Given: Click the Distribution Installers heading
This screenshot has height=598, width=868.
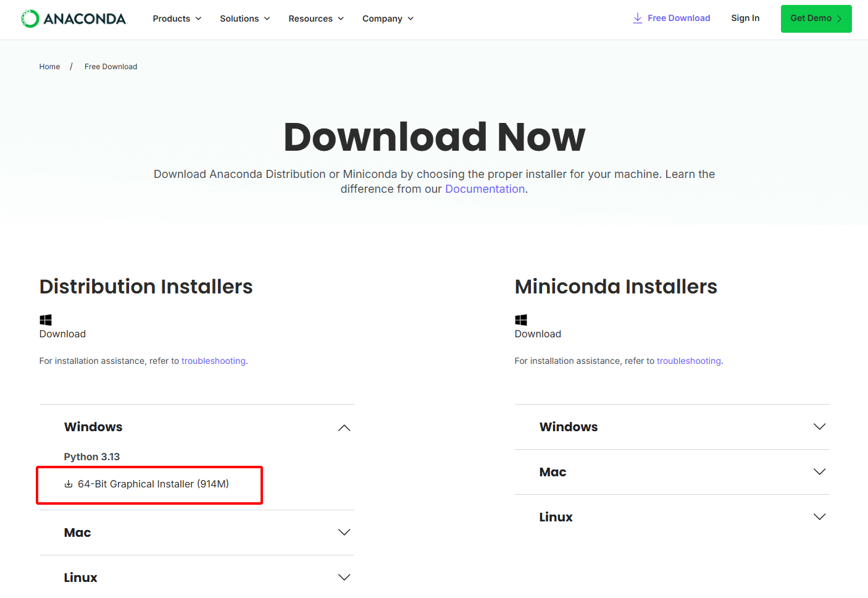Looking at the screenshot, I should click(x=146, y=287).
